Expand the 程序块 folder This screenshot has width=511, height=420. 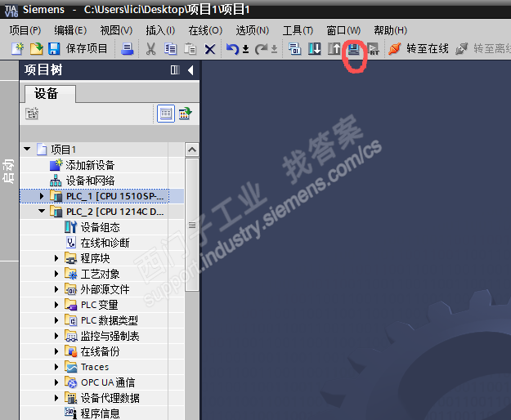[56, 258]
